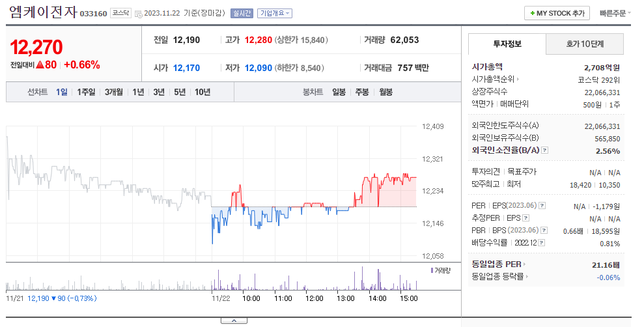Click the 전일 value 12,190 in the price table
Image resolution: width=644 pixels, height=327 pixels.
pyautogui.click(x=186, y=40)
